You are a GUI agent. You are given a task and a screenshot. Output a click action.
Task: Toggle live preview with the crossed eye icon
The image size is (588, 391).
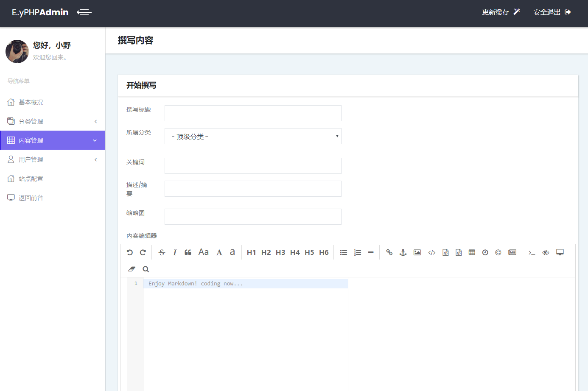click(x=546, y=252)
